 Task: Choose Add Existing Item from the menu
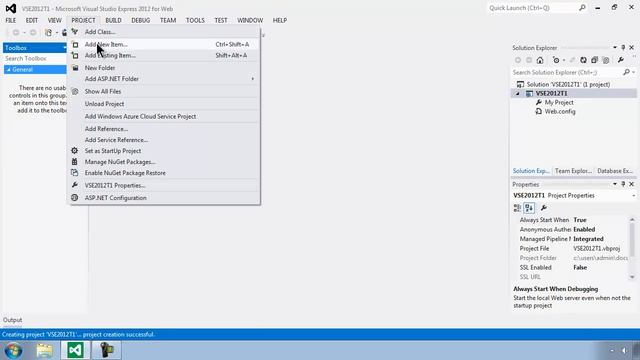164,55
